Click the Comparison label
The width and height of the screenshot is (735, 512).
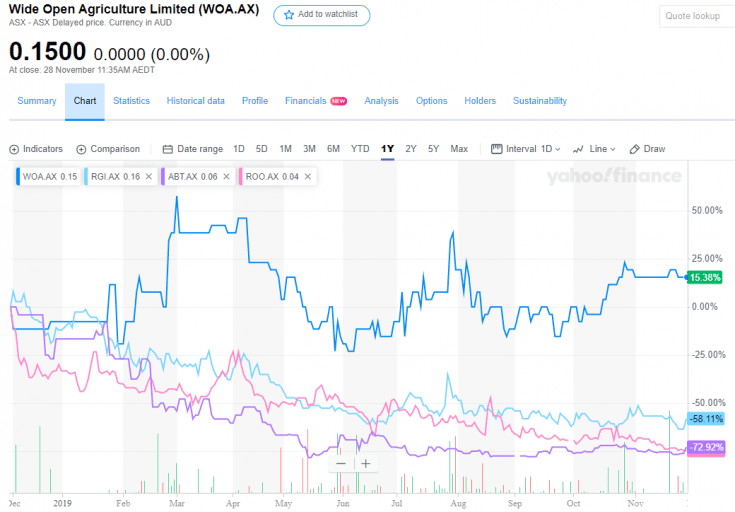[x=115, y=149]
